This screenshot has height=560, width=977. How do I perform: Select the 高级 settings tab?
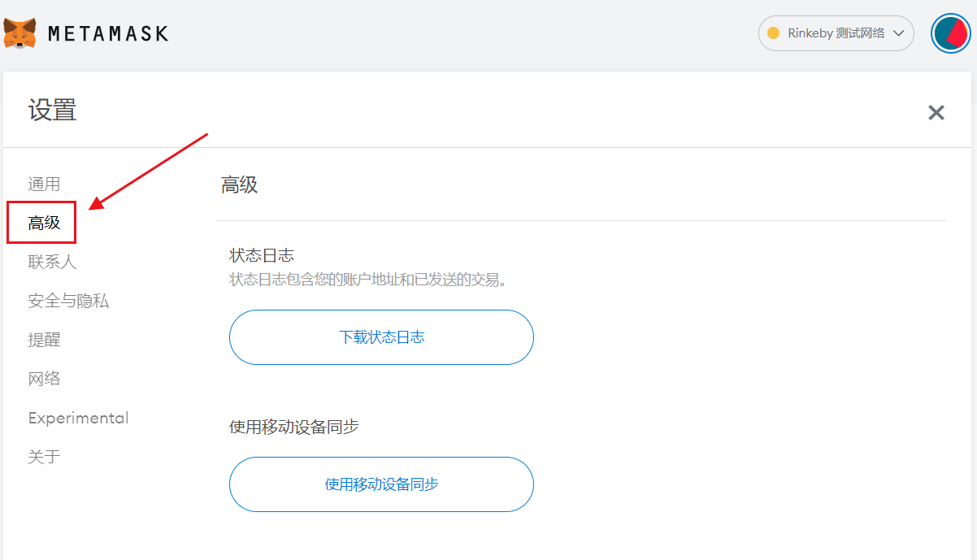coord(44,223)
